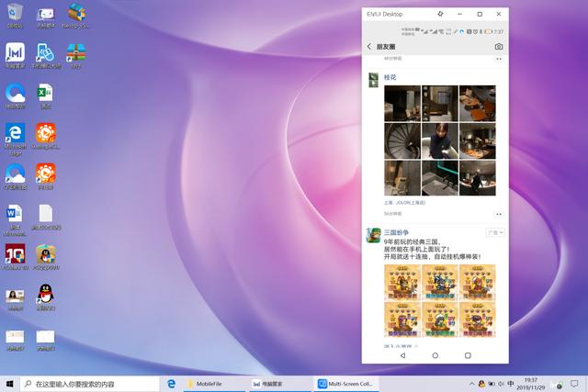Tap the Android home circle button
The image size is (588, 392).
pyautogui.click(x=435, y=355)
